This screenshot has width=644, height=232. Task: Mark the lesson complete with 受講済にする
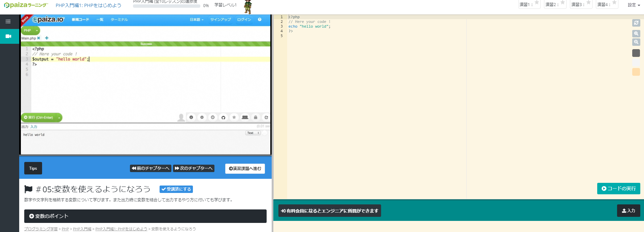[176, 189]
